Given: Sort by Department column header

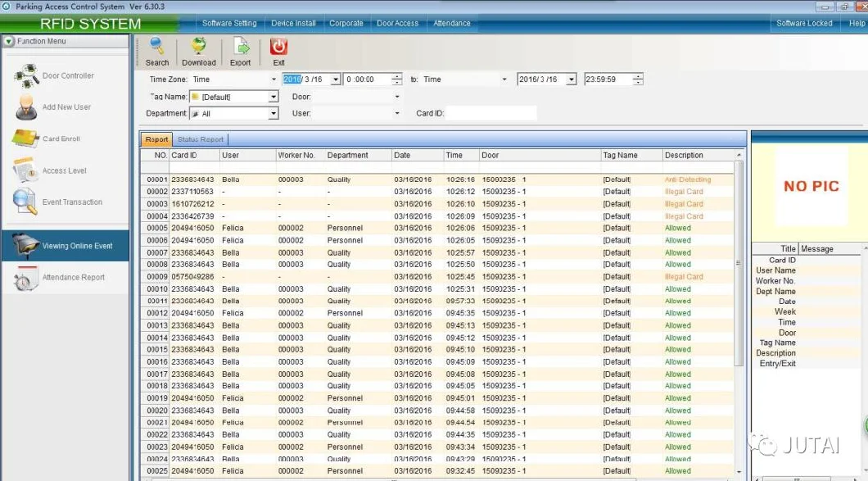Looking at the screenshot, I should point(358,156).
